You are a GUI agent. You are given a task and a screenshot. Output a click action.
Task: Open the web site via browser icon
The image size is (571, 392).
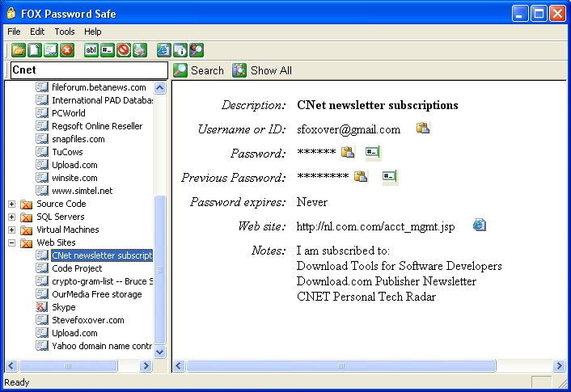pyautogui.click(x=480, y=226)
